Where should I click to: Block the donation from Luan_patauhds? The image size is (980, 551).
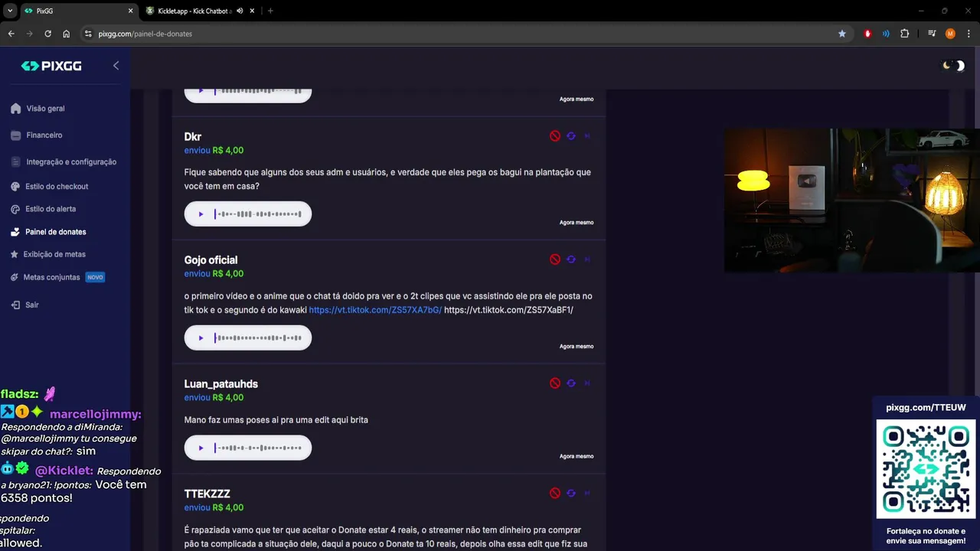pyautogui.click(x=555, y=383)
